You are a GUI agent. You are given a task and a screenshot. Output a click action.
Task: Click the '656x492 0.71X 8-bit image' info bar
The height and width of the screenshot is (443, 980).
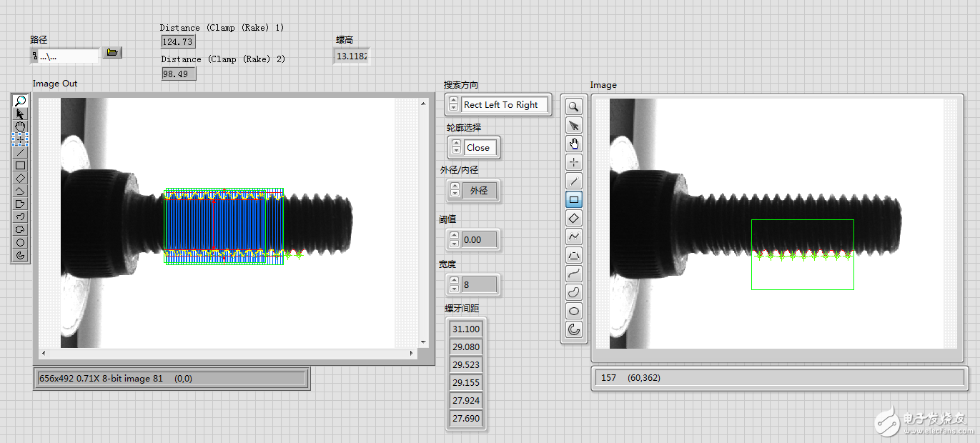point(172,379)
